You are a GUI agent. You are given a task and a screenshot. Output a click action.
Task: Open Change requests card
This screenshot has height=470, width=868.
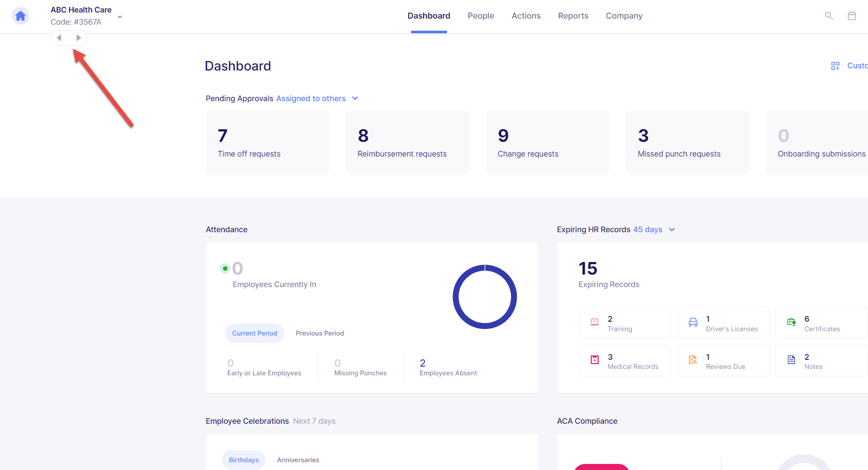tap(548, 143)
